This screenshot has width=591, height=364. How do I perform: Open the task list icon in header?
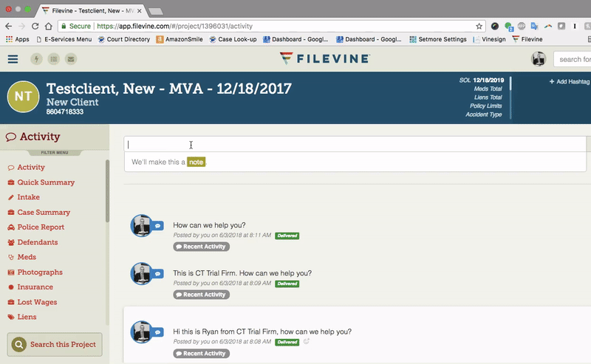point(54,59)
